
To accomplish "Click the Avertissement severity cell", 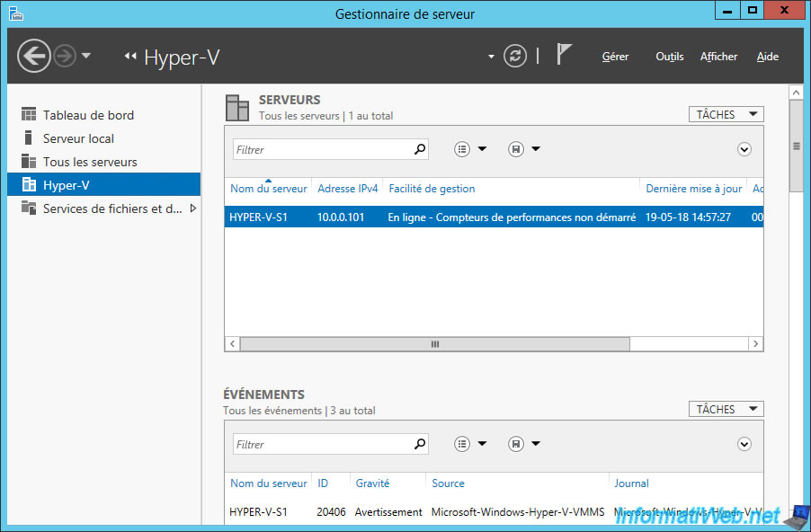I will pos(388,512).
